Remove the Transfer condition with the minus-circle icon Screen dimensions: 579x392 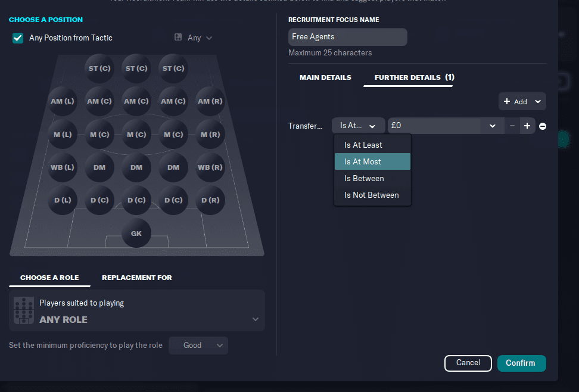tap(543, 126)
